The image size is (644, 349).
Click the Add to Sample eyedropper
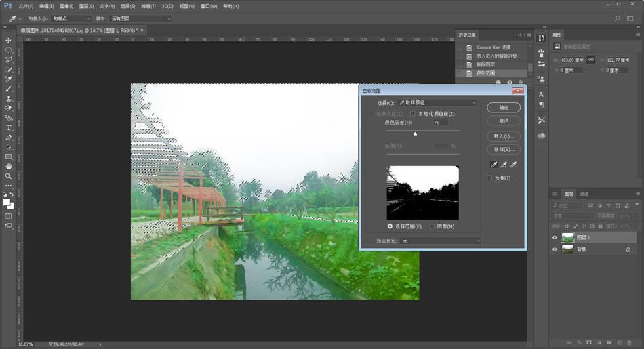pos(503,165)
